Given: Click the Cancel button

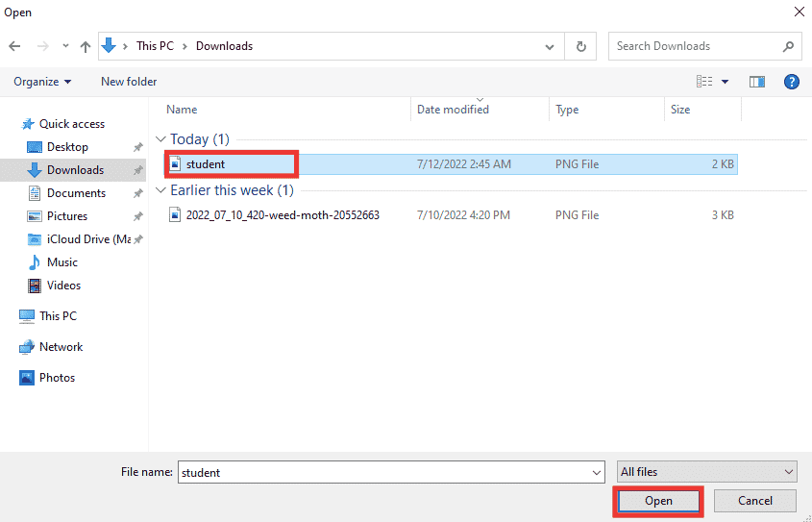Looking at the screenshot, I should point(754,501).
